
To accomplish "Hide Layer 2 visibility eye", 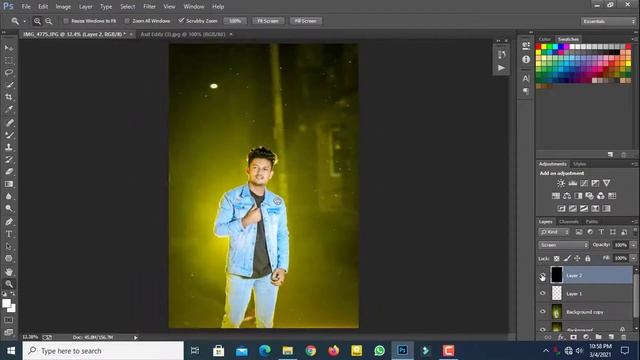I will [x=542, y=276].
